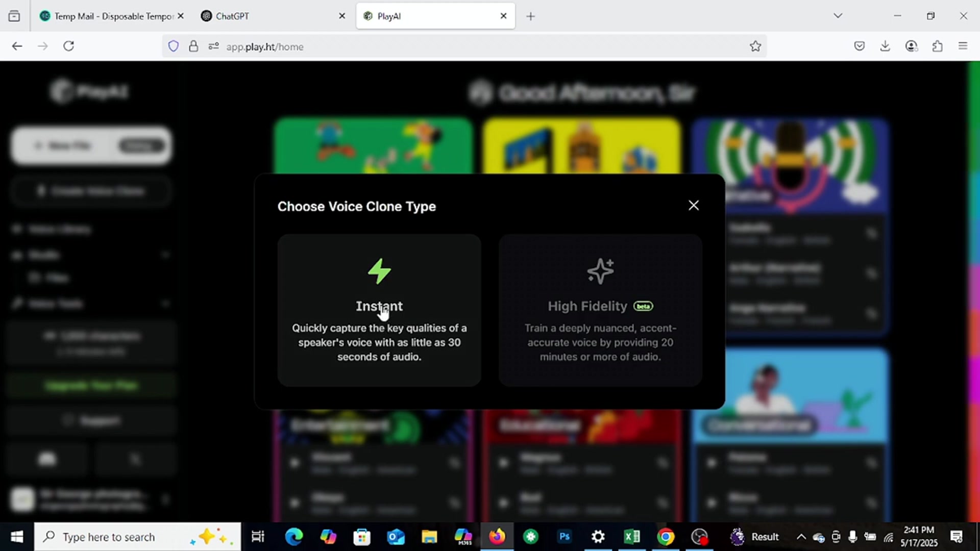Close the Temp Mail tab

coord(180,16)
